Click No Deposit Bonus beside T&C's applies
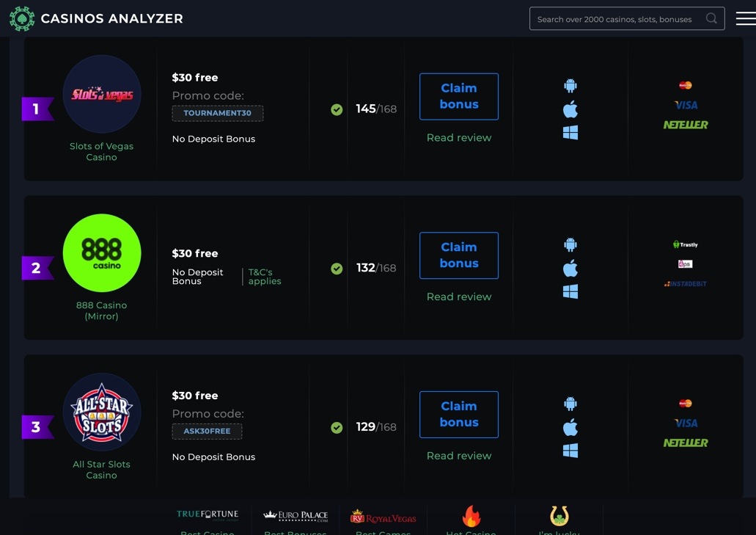 (198, 277)
